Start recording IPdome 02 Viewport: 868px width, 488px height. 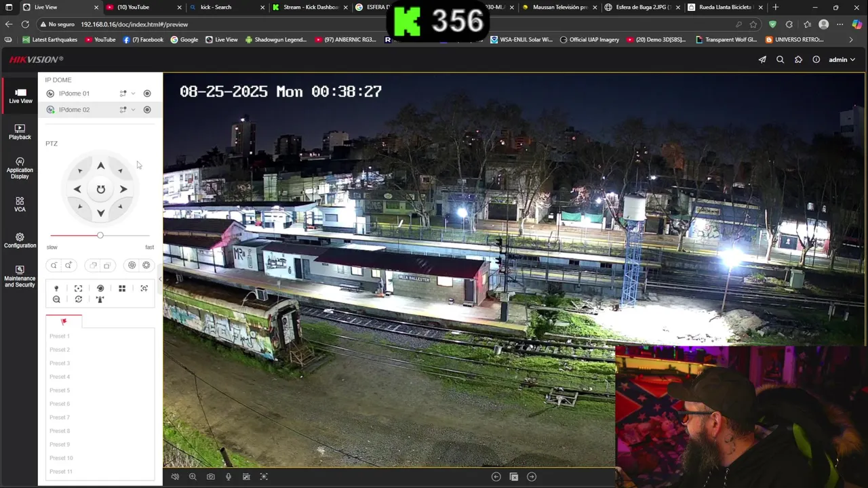[147, 110]
